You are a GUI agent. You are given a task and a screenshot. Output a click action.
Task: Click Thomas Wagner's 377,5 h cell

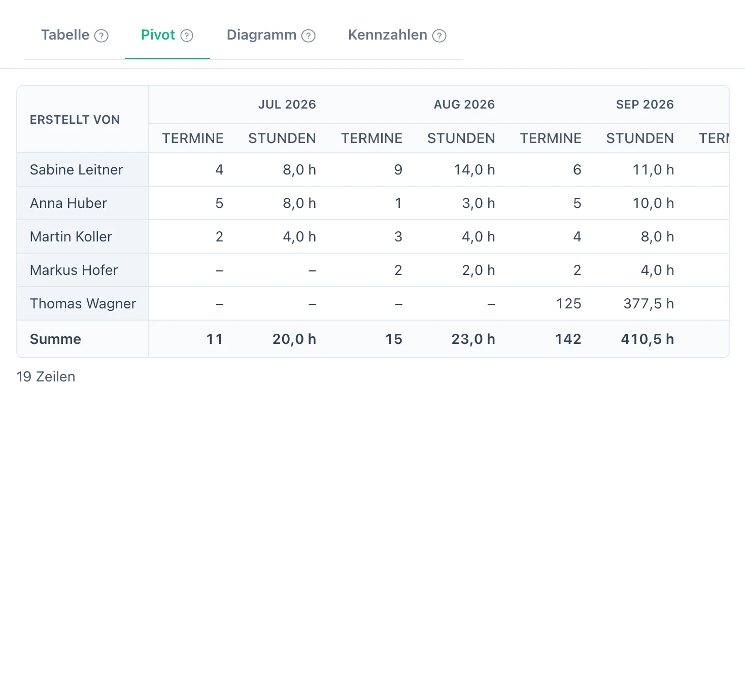click(x=649, y=303)
